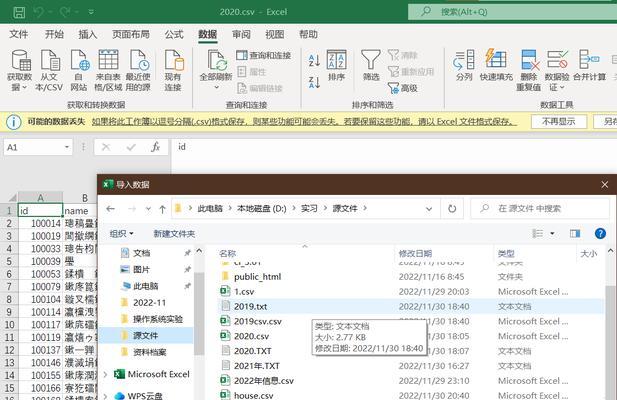This screenshot has width=617, height=400.
Task: Go back in import dialog
Action: pyautogui.click(x=111, y=208)
